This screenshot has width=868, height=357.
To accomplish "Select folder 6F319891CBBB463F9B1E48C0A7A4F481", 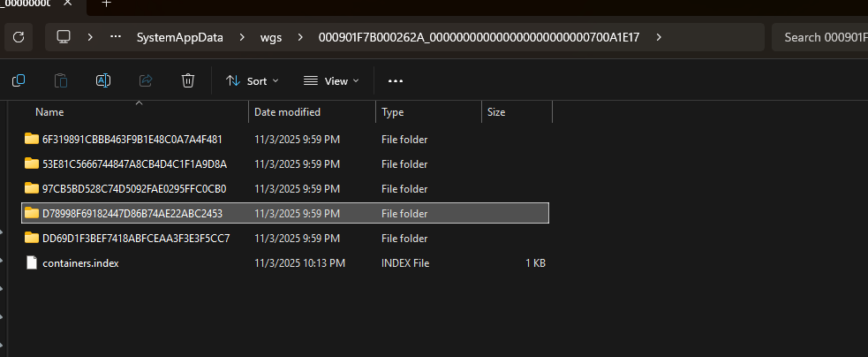I will 132,140.
